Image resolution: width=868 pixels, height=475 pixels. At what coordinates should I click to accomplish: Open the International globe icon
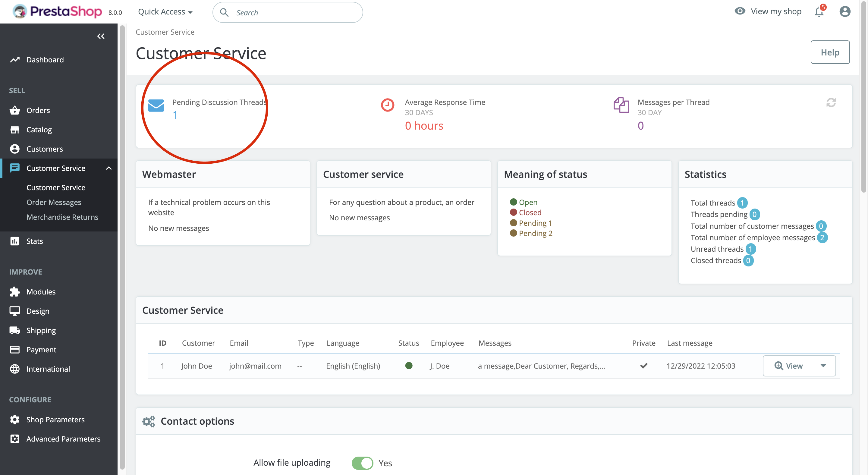(15, 369)
